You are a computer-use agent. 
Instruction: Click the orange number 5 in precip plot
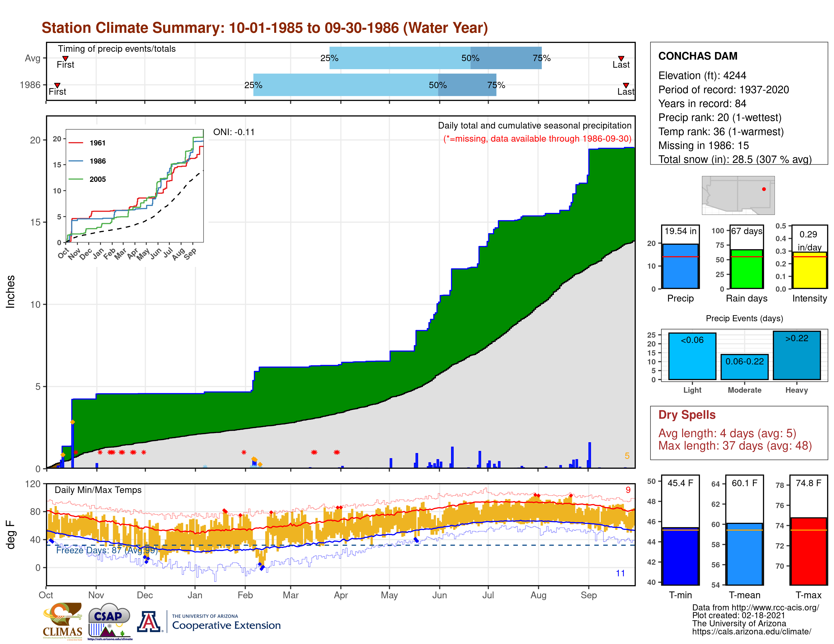pos(627,456)
